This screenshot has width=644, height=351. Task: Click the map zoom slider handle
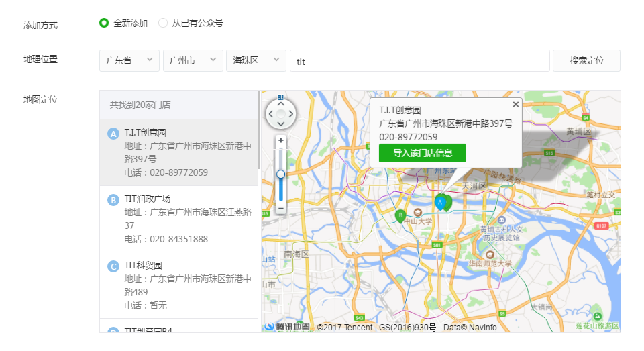(280, 174)
